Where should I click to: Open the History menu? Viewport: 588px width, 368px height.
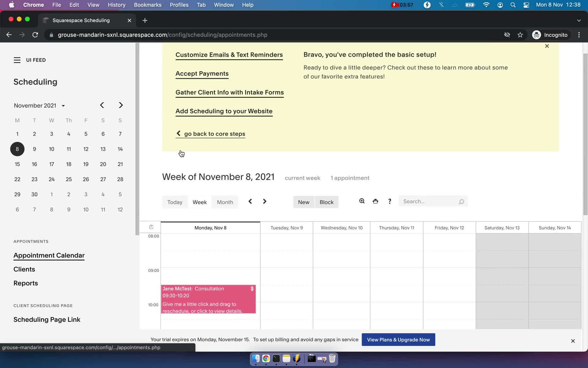point(116,5)
